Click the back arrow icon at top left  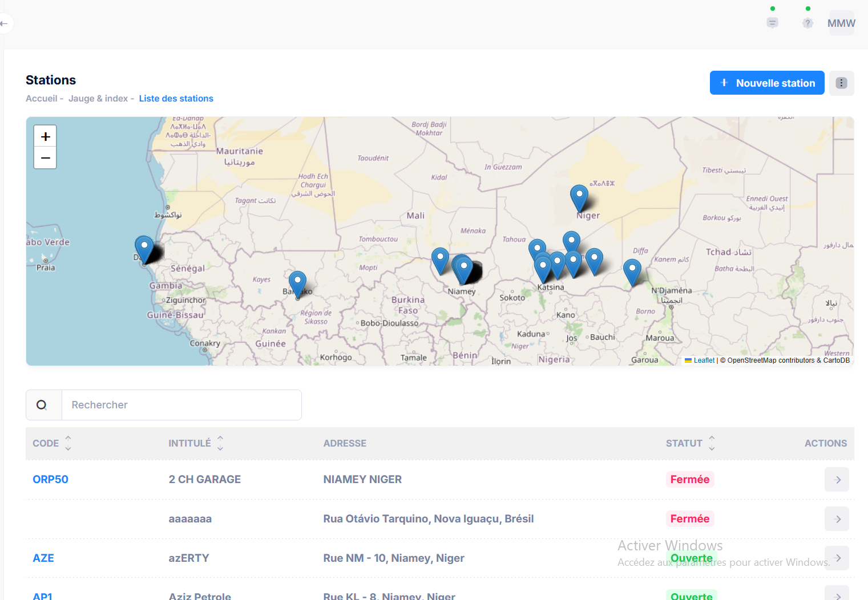(4, 23)
